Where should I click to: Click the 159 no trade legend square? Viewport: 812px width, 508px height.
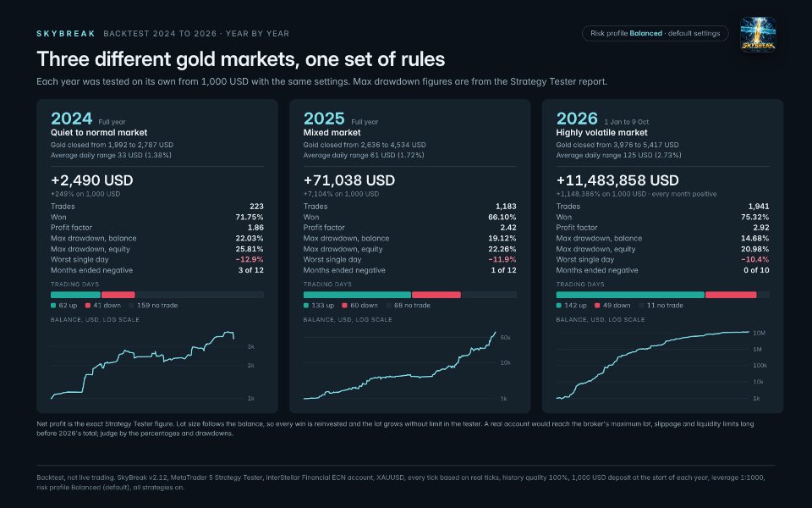pyautogui.click(x=132, y=306)
